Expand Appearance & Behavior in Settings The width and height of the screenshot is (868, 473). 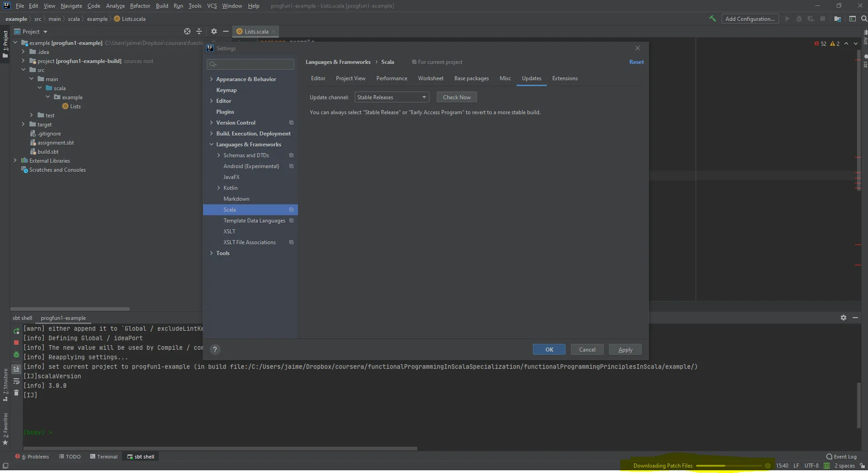click(x=211, y=79)
